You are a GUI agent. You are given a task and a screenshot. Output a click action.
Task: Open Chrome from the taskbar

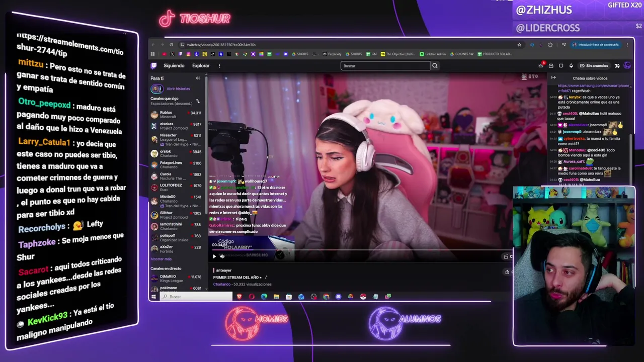[326, 297]
